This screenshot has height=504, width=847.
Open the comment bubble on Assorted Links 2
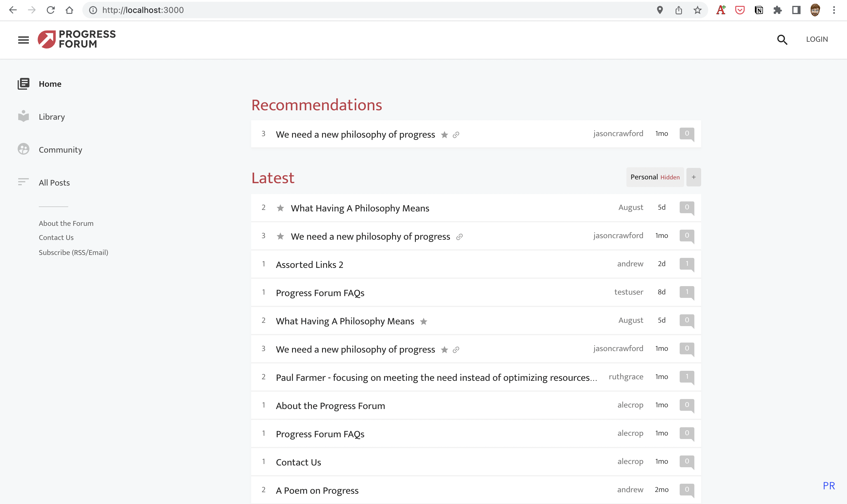pos(686,264)
